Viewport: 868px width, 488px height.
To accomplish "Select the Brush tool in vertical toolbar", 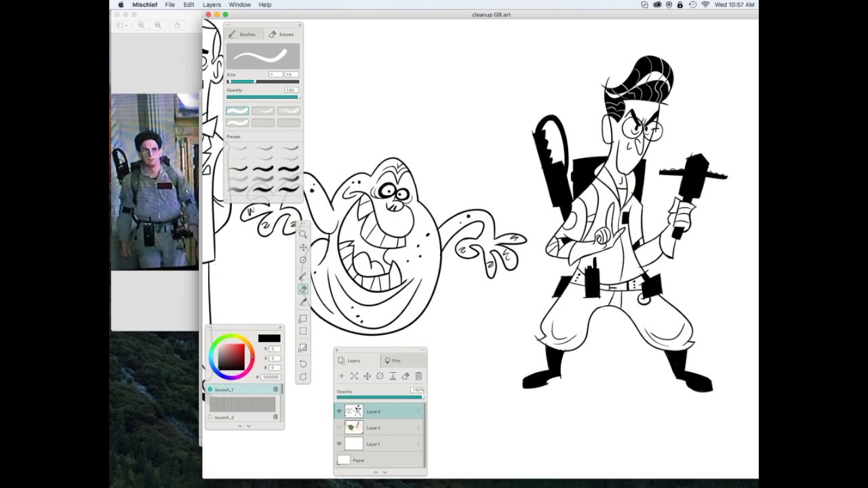I will [303, 276].
